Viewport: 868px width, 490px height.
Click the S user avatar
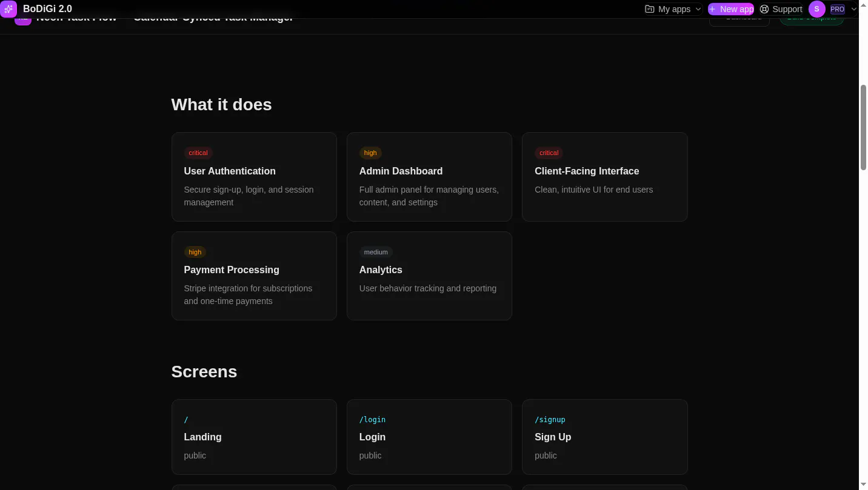(x=816, y=9)
